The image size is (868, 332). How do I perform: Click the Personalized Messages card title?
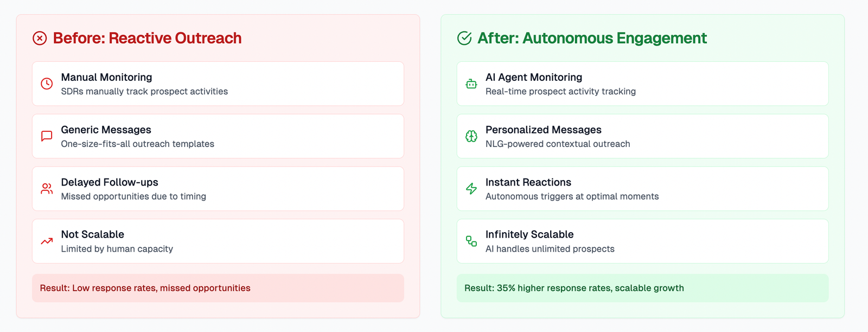point(543,130)
